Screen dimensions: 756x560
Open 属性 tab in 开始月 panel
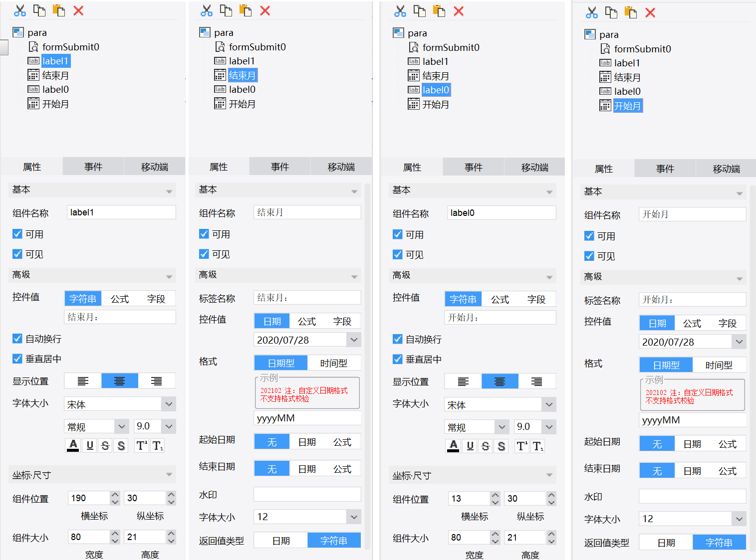tap(604, 169)
